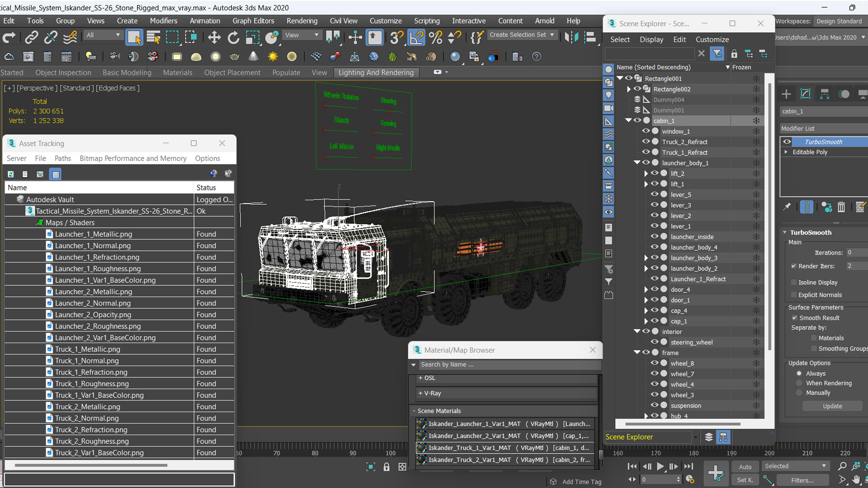
Task: Uncheck the Smooth Result checkbox
Action: [794, 318]
